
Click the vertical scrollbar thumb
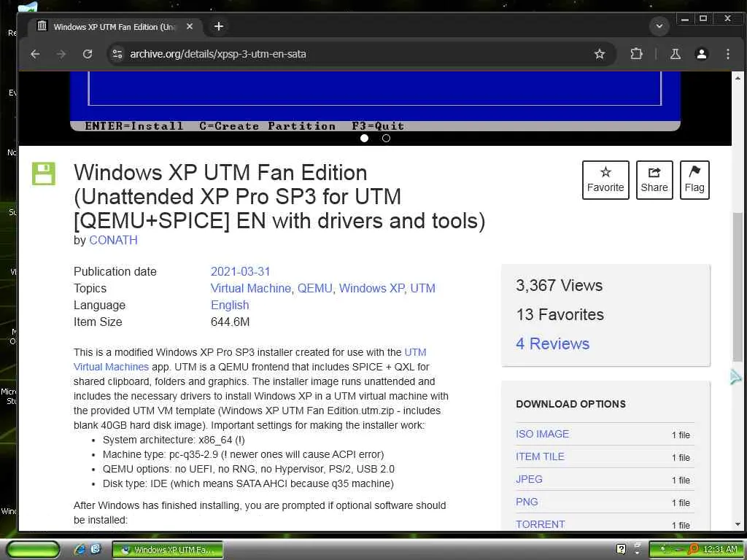point(738,286)
